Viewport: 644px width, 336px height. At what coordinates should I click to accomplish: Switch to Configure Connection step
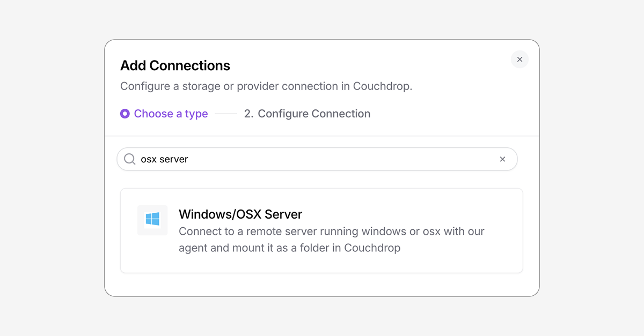(307, 114)
